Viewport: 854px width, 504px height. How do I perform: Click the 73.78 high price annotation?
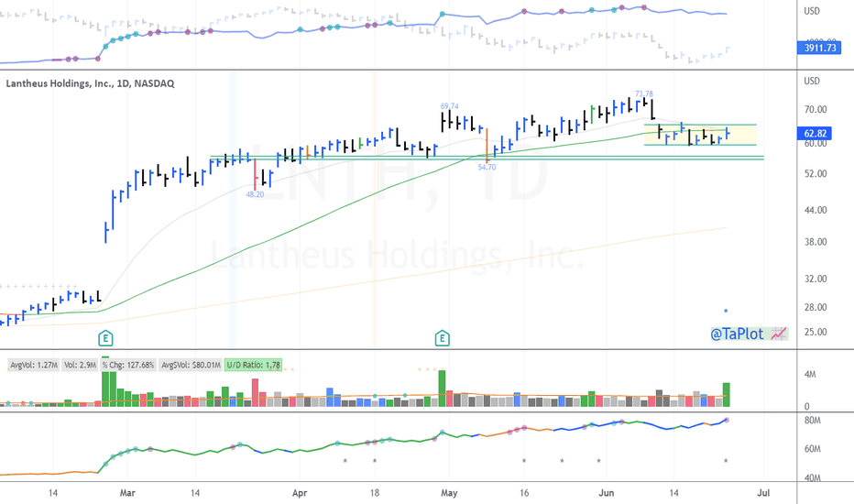[x=644, y=93]
